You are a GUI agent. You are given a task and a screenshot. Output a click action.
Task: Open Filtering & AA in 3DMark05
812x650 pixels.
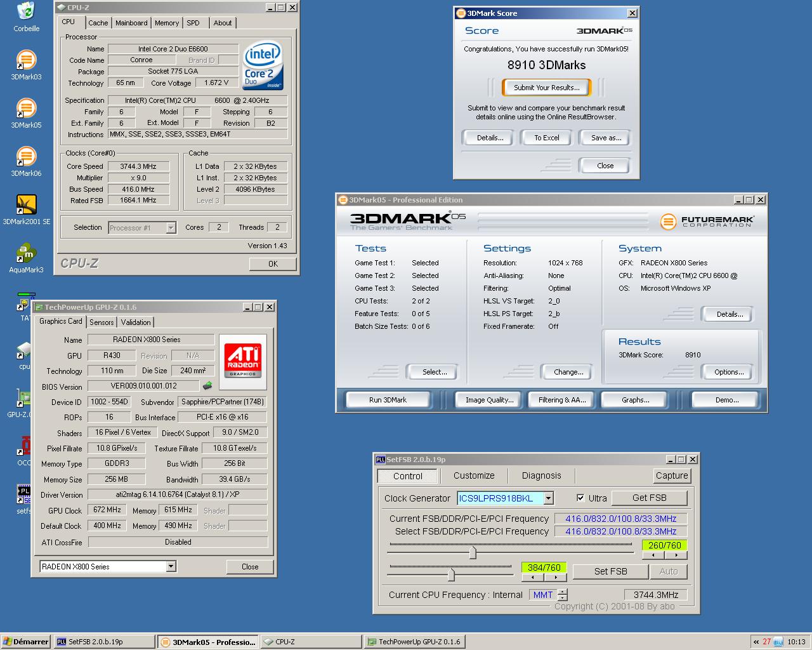(562, 400)
